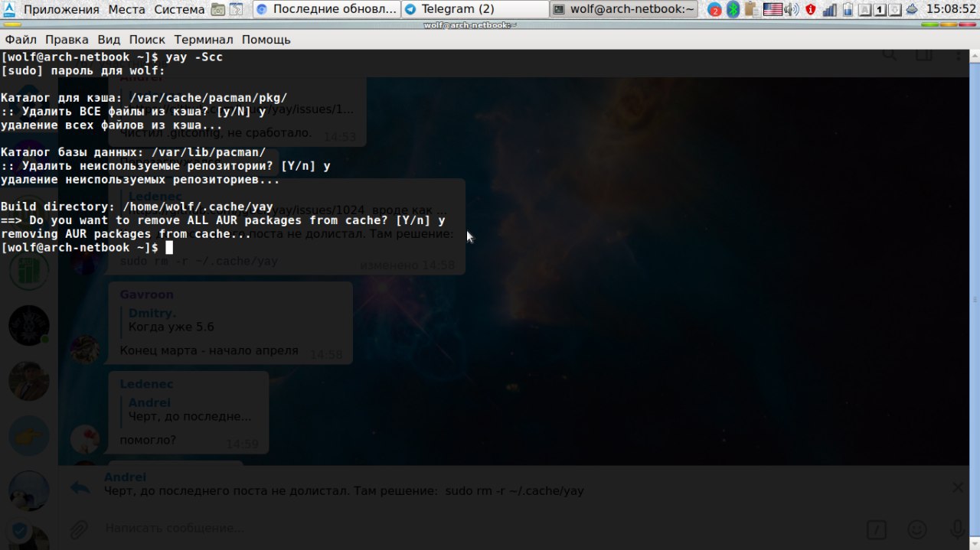Click the 'yay -Scc' command text
980x550 pixels.
(194, 57)
